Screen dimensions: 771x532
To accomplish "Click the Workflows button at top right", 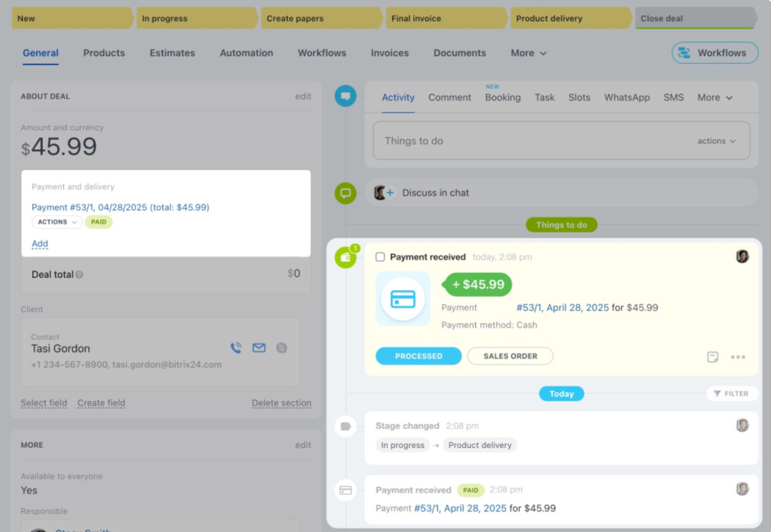I will coord(714,53).
